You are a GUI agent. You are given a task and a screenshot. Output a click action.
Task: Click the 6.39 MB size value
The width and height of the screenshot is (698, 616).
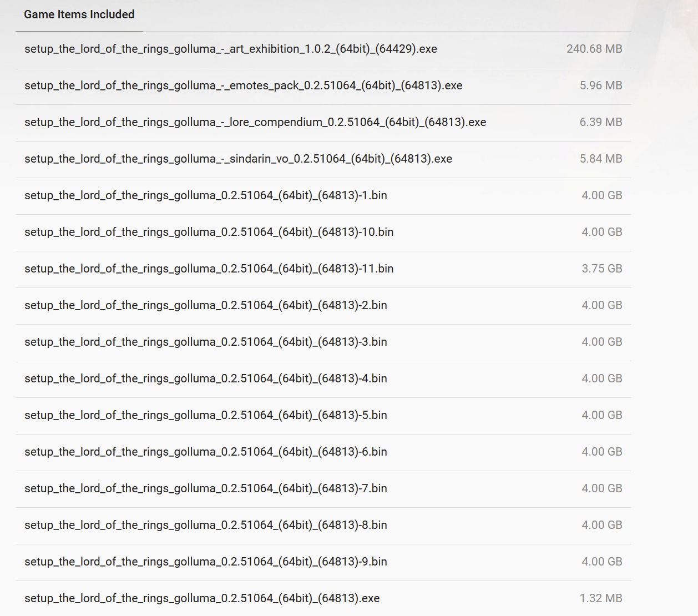[x=601, y=122]
